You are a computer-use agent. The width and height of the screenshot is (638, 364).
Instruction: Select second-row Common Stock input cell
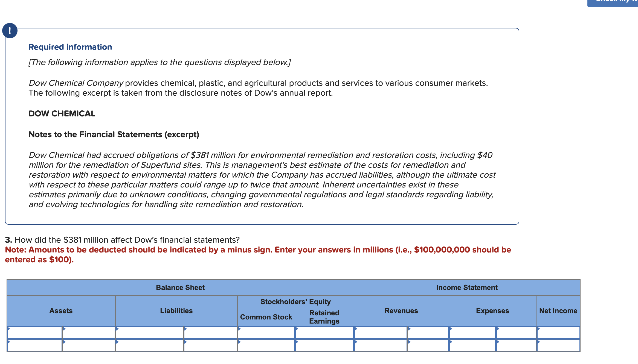pyautogui.click(x=266, y=345)
